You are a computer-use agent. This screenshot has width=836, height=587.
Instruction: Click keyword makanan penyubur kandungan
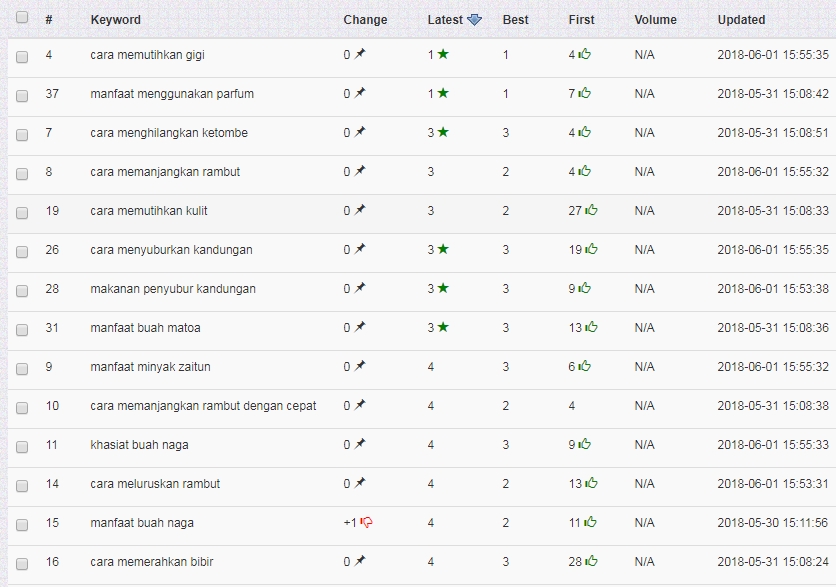173,288
